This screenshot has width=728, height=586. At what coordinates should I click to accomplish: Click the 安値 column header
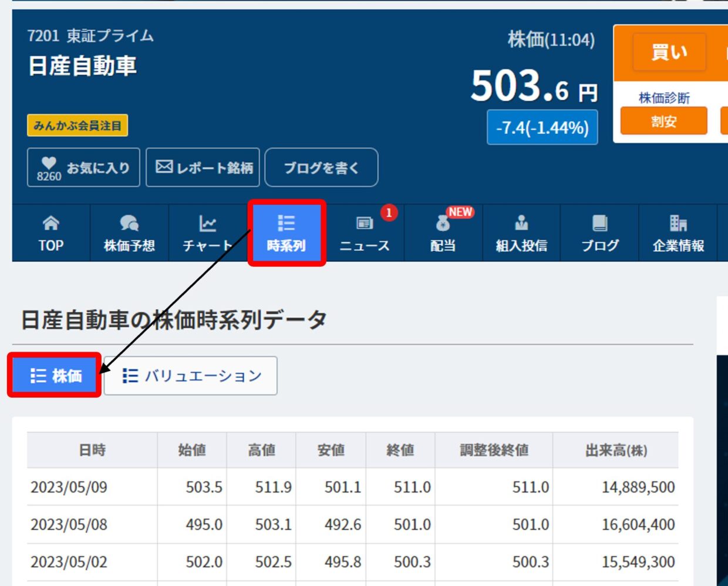(x=331, y=450)
